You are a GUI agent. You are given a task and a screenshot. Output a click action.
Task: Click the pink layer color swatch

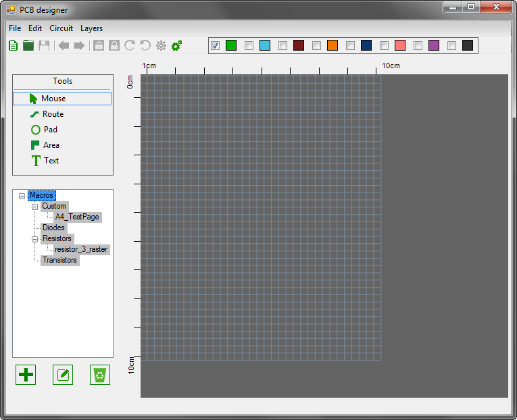pos(400,45)
